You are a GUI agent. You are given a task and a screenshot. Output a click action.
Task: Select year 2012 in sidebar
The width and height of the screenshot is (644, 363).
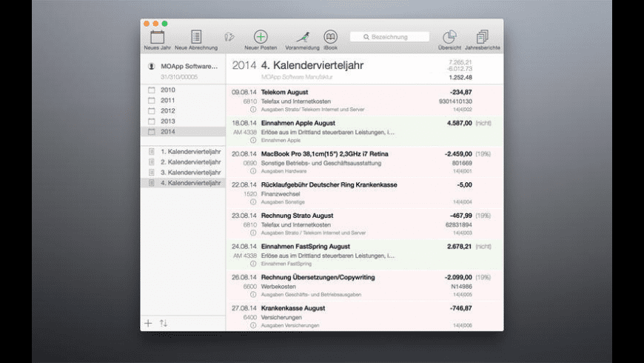[x=183, y=110]
